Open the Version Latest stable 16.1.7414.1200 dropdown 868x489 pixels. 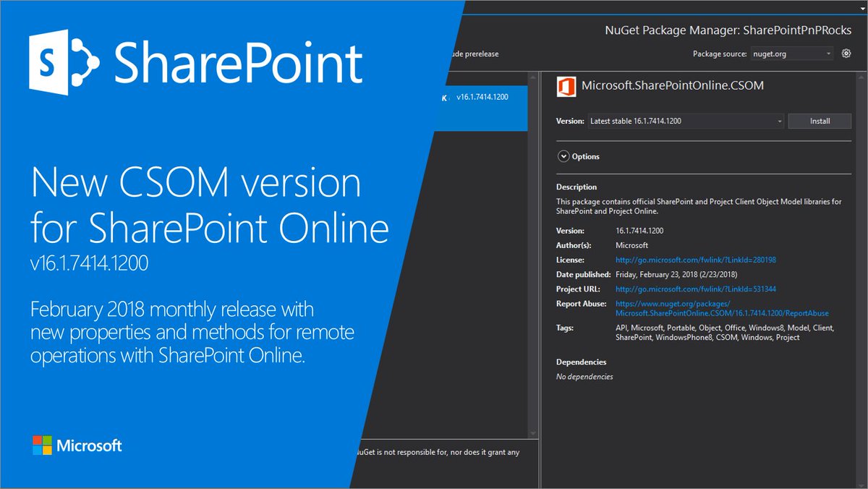pos(685,121)
